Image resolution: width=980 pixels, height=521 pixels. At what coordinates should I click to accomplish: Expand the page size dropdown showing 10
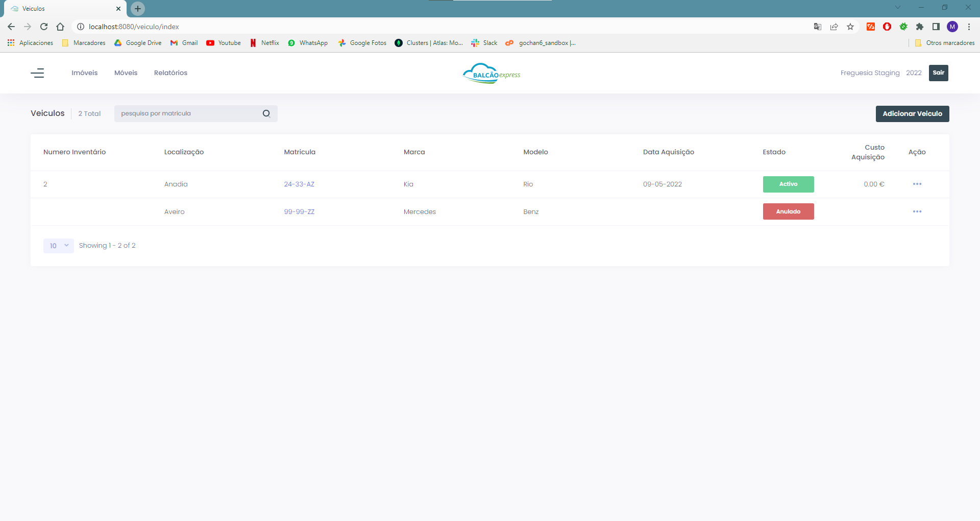[x=59, y=246]
